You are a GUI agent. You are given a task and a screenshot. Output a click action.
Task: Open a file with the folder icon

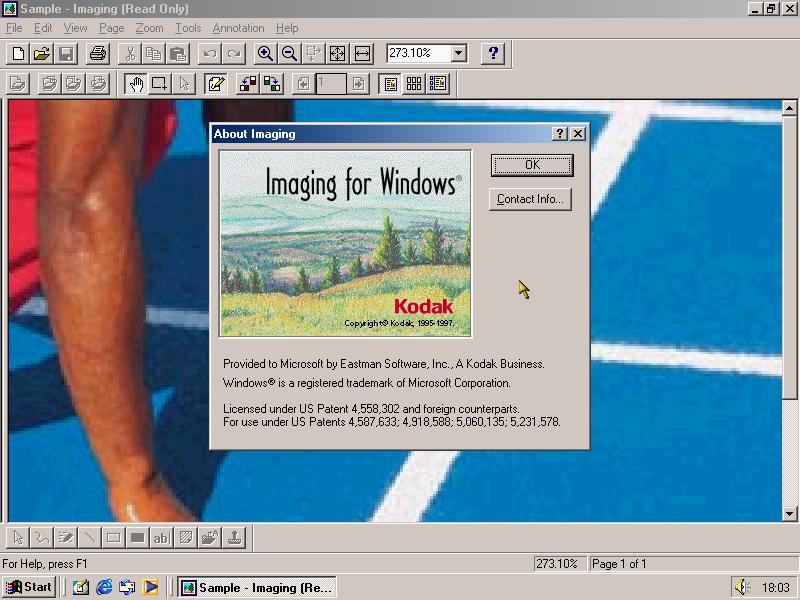(x=42, y=54)
